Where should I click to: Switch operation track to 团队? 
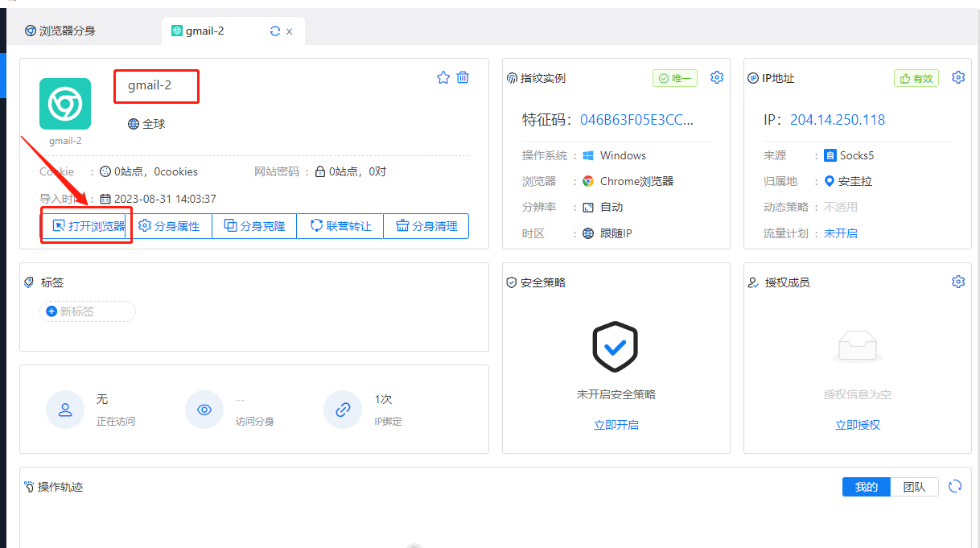tap(914, 487)
